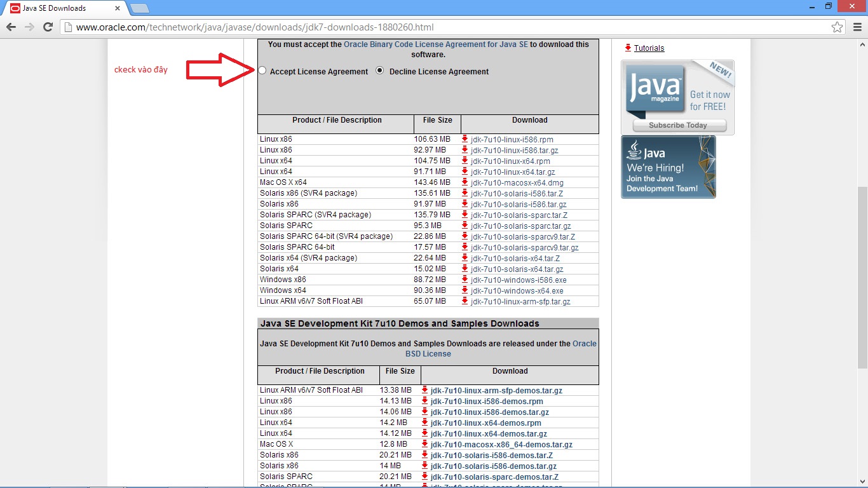Click download icon for jdk-7u10-linux-i586.rpm
868x488 pixels.
(463, 139)
